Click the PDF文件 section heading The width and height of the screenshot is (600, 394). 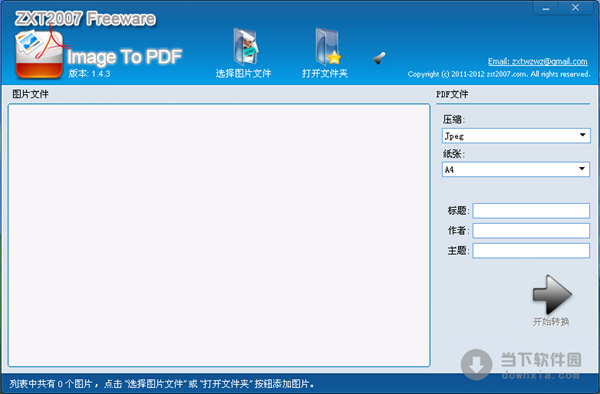(452, 94)
